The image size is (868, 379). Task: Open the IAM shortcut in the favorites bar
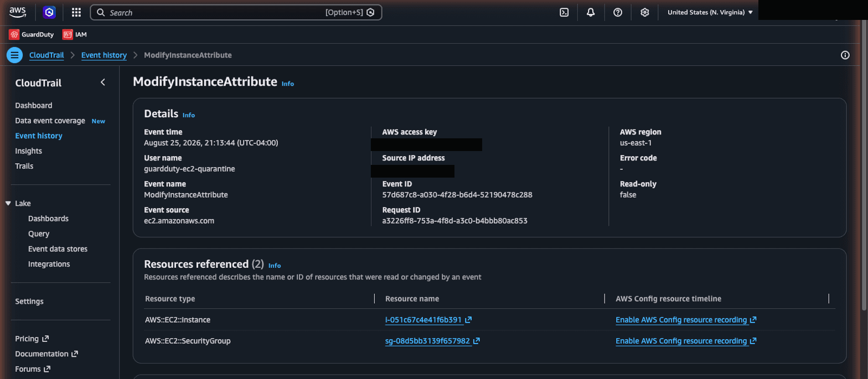75,34
